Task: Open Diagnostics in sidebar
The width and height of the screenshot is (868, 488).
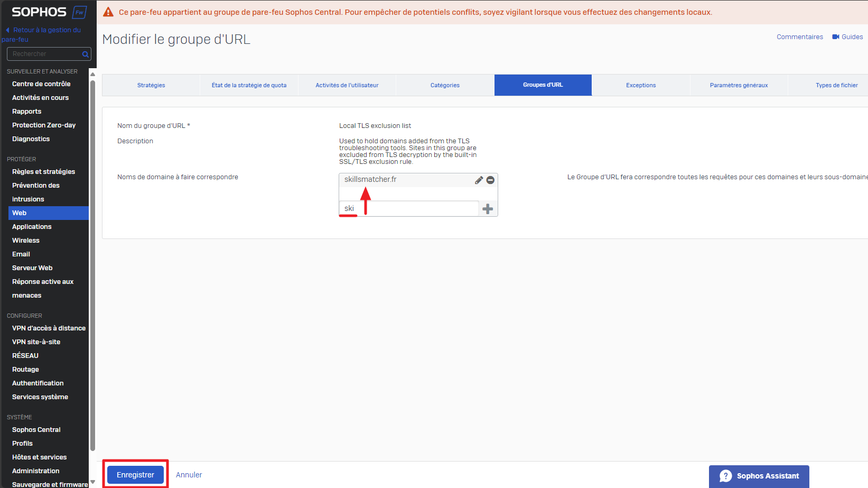Action: tap(31, 139)
